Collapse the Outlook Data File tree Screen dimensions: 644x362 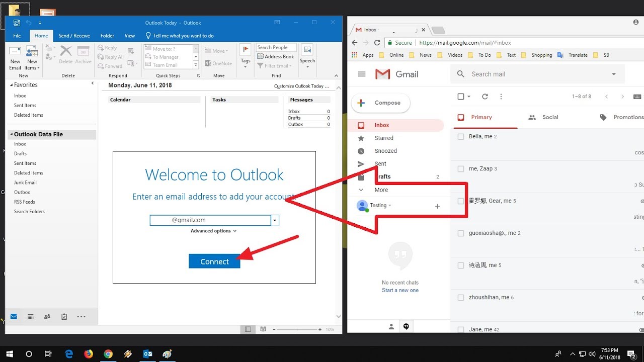coord(11,135)
